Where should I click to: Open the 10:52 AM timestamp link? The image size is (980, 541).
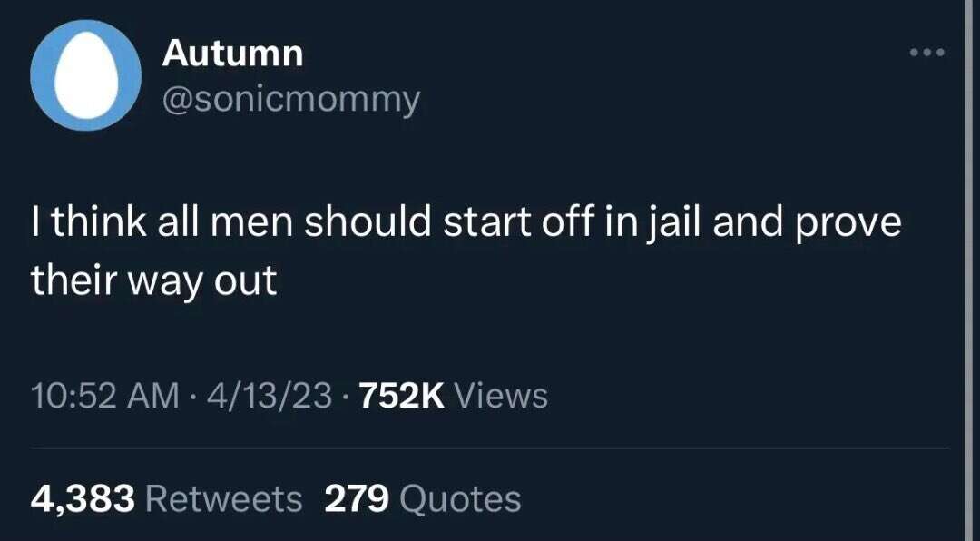[x=105, y=396]
